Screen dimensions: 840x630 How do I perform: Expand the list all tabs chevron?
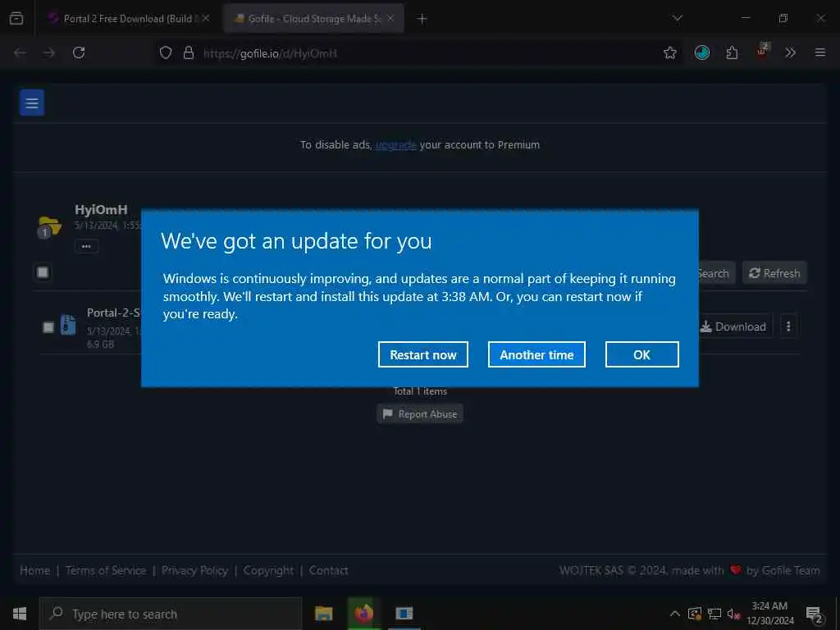click(x=677, y=18)
